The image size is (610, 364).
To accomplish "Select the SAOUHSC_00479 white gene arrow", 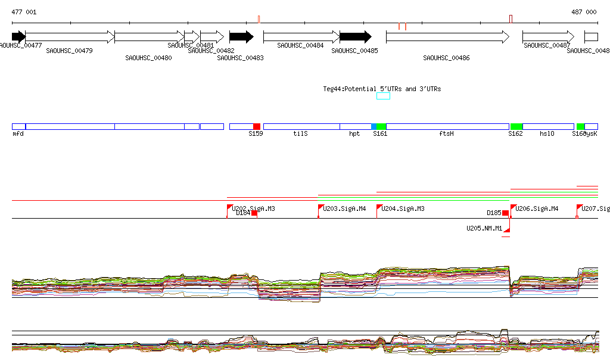I will click(x=69, y=37).
